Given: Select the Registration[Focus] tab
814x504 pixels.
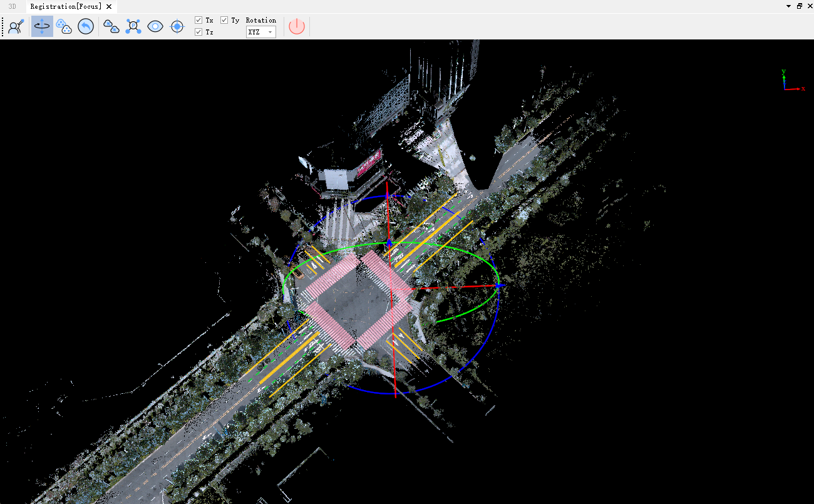Looking at the screenshot, I should coord(66,6).
